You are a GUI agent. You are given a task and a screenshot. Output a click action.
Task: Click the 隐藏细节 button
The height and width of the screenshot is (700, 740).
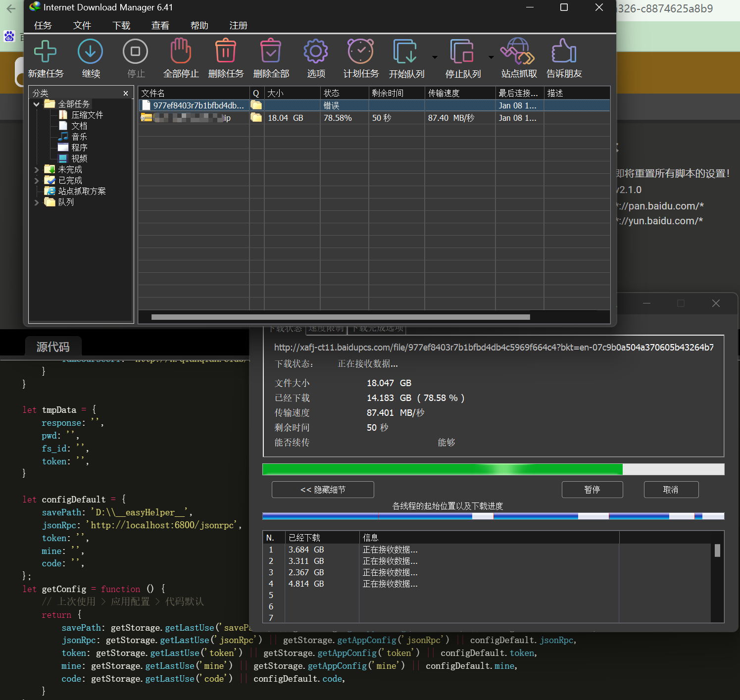click(323, 490)
